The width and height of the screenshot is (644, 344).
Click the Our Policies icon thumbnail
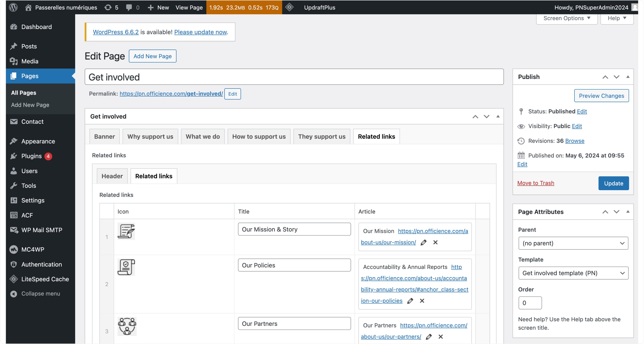pyautogui.click(x=126, y=267)
